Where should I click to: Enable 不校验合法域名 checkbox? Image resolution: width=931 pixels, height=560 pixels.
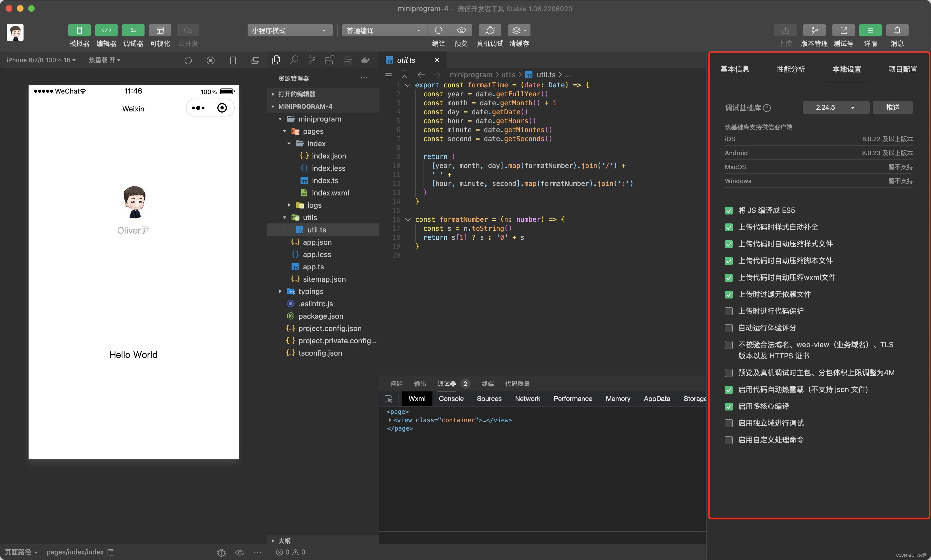729,345
